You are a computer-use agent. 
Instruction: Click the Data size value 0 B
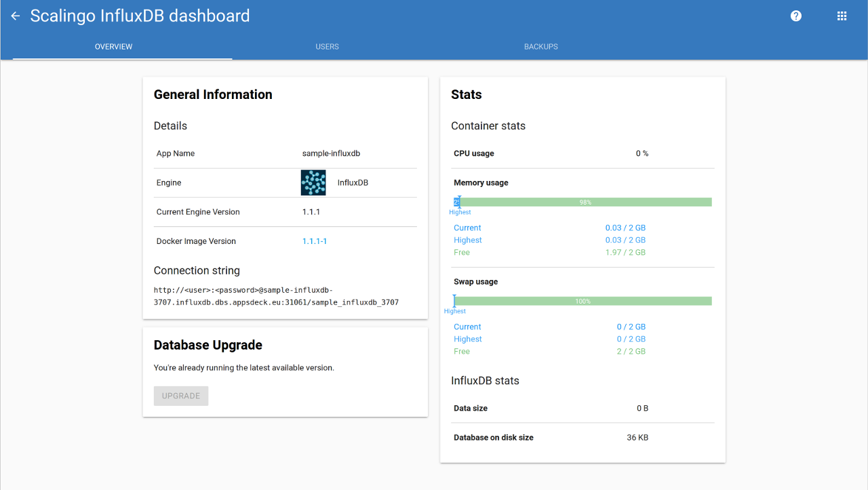click(x=642, y=409)
